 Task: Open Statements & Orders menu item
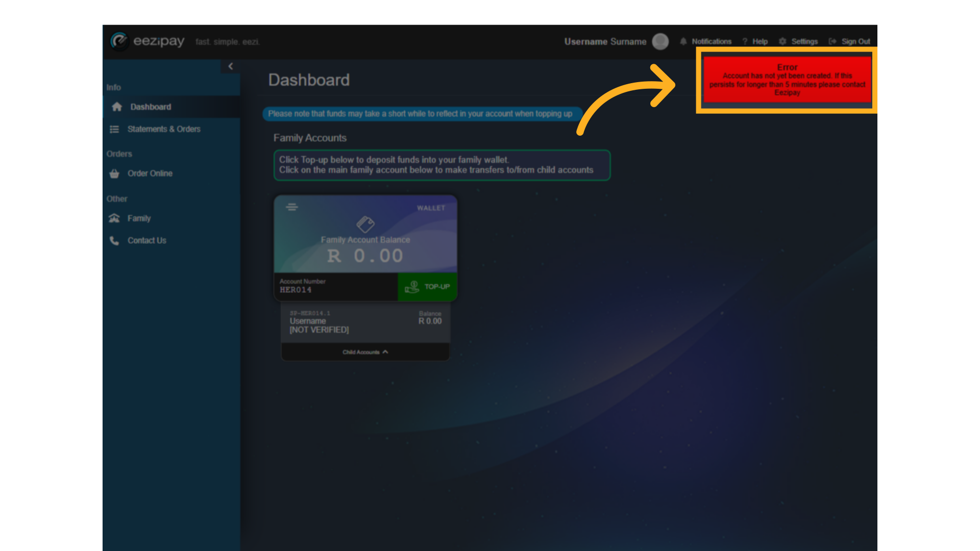(x=163, y=129)
